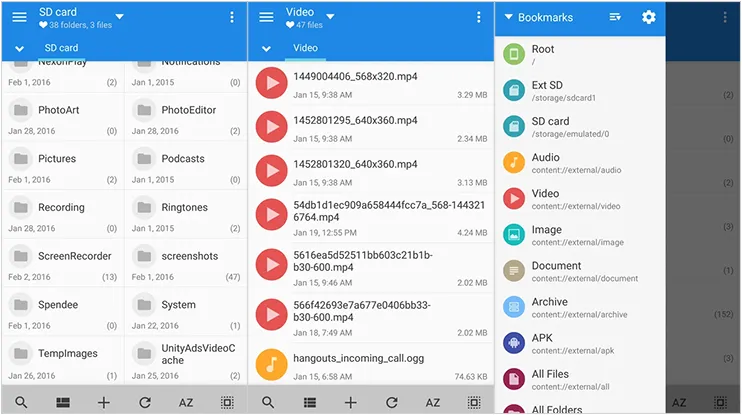Expand Video title dropdown arrow
Image resolution: width=742 pixels, height=415 pixels.
click(330, 17)
